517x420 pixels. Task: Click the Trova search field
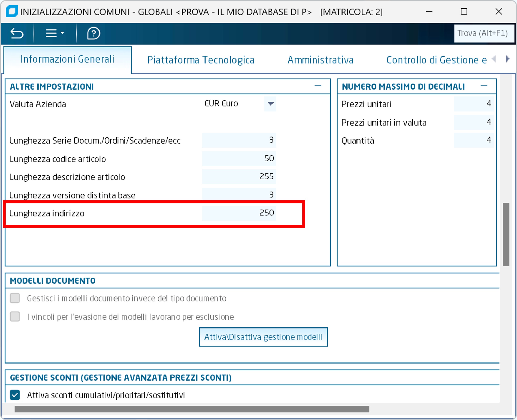pyautogui.click(x=484, y=33)
